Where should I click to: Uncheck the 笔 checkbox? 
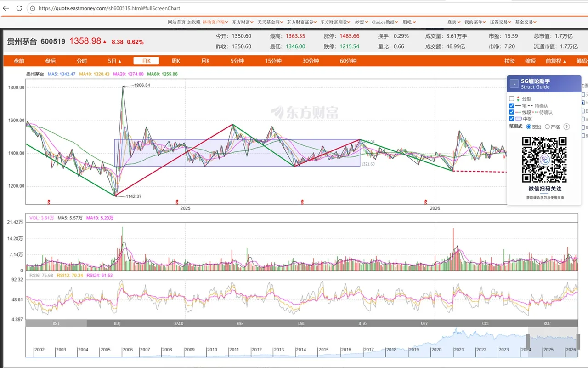[512, 105]
